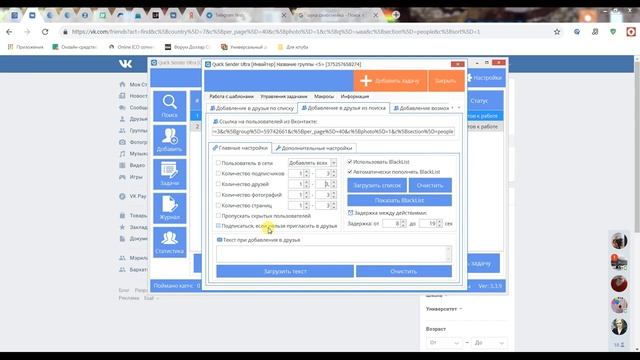Open the Работа с шаблонами menu
640x360 pixels.
coord(231,96)
